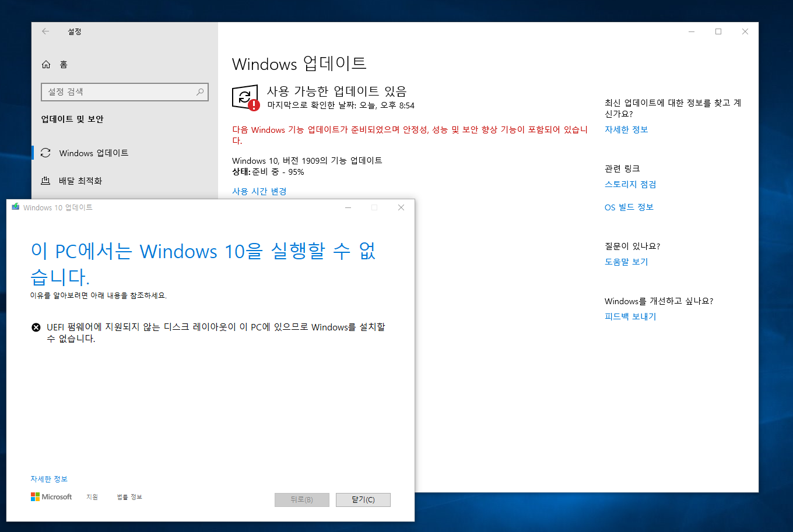The width and height of the screenshot is (793, 532).
Task: Click the update status icon with red alert
Action: (245, 97)
